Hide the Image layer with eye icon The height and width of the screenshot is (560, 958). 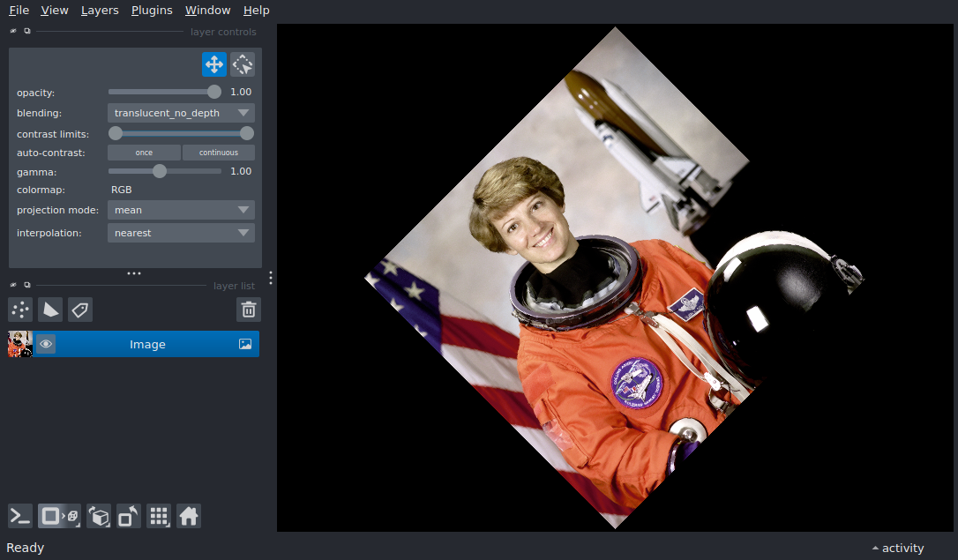click(46, 344)
